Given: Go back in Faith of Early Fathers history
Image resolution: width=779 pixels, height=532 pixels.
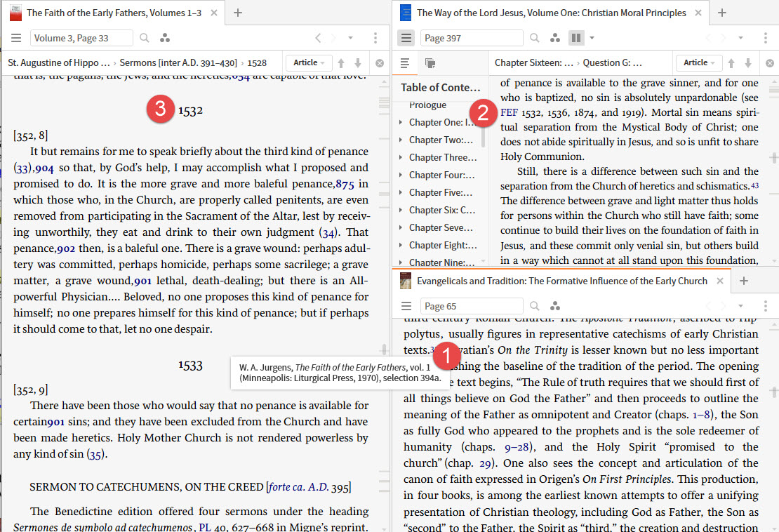Looking at the screenshot, I should pyautogui.click(x=318, y=38).
